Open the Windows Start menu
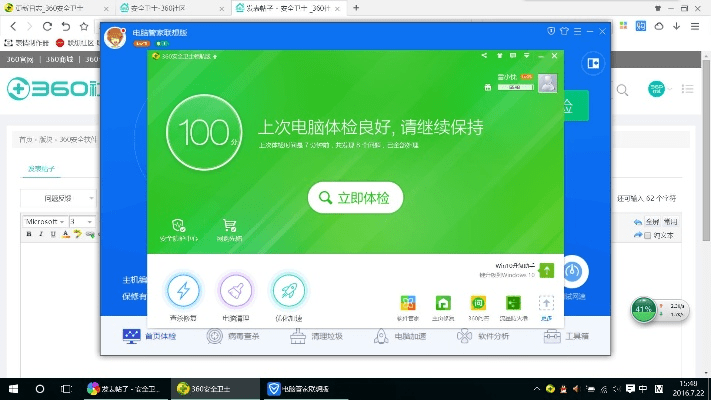This screenshot has height=400, width=711. [x=14, y=389]
